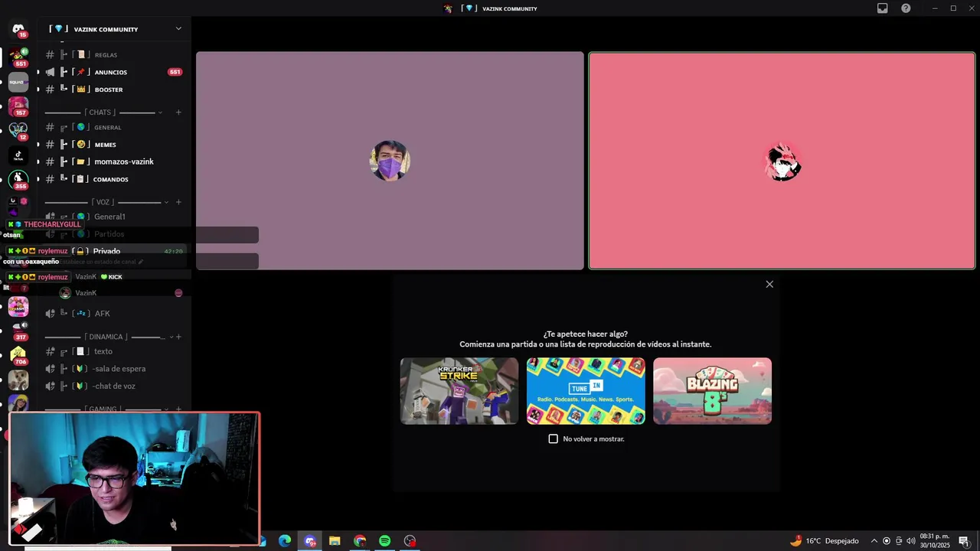Open the taskbar clock showing 08:31 p. m.
Screen dimensions: 980x551
tap(935, 541)
